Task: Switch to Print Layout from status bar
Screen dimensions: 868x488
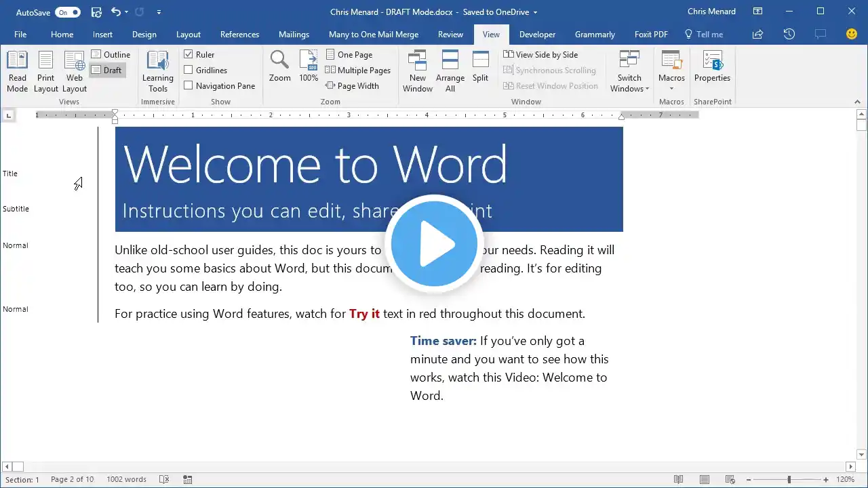Action: coord(705,479)
